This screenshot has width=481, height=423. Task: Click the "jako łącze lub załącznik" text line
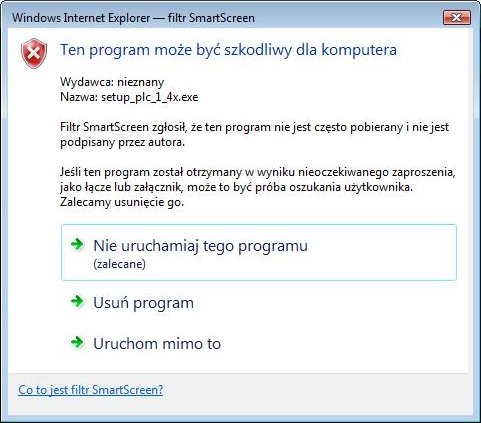coord(236,187)
